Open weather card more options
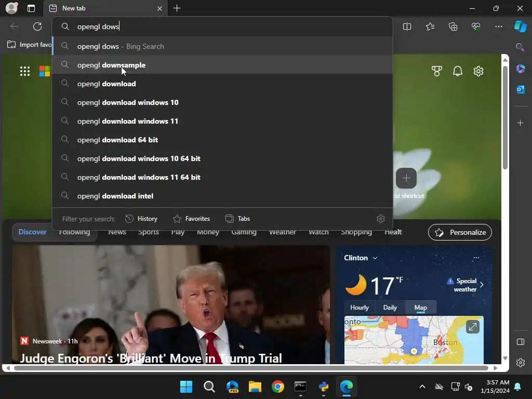Screen dimensions: 532x399 (476, 258)
